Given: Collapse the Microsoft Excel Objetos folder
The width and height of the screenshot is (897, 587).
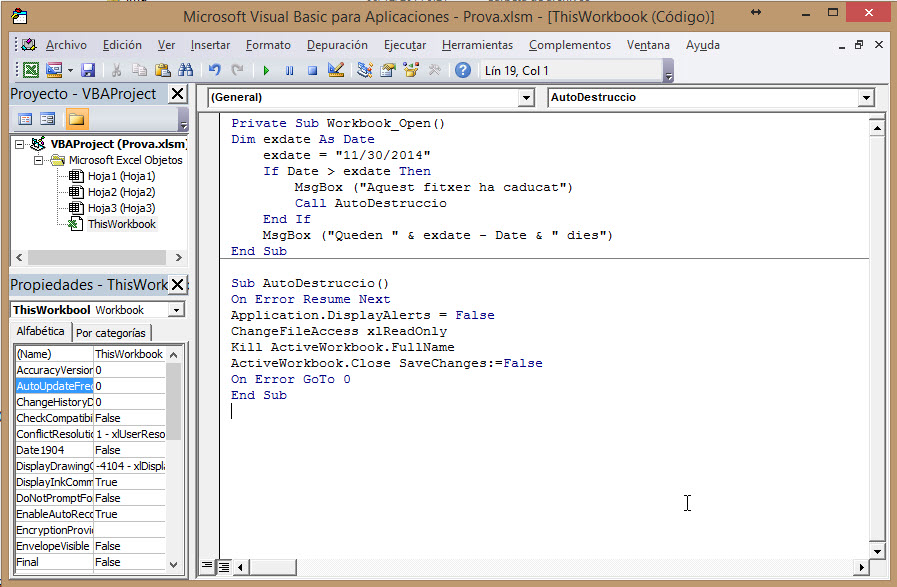Looking at the screenshot, I should [x=38, y=160].
